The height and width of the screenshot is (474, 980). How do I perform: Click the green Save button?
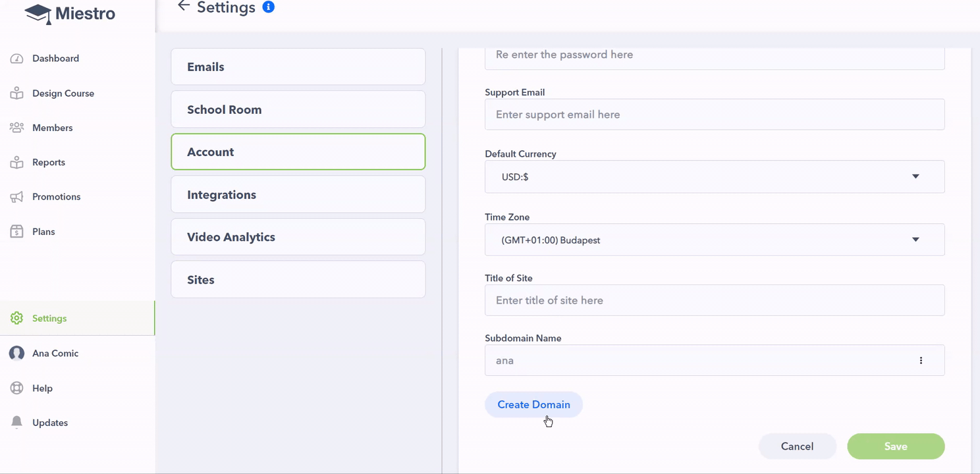[896, 446]
